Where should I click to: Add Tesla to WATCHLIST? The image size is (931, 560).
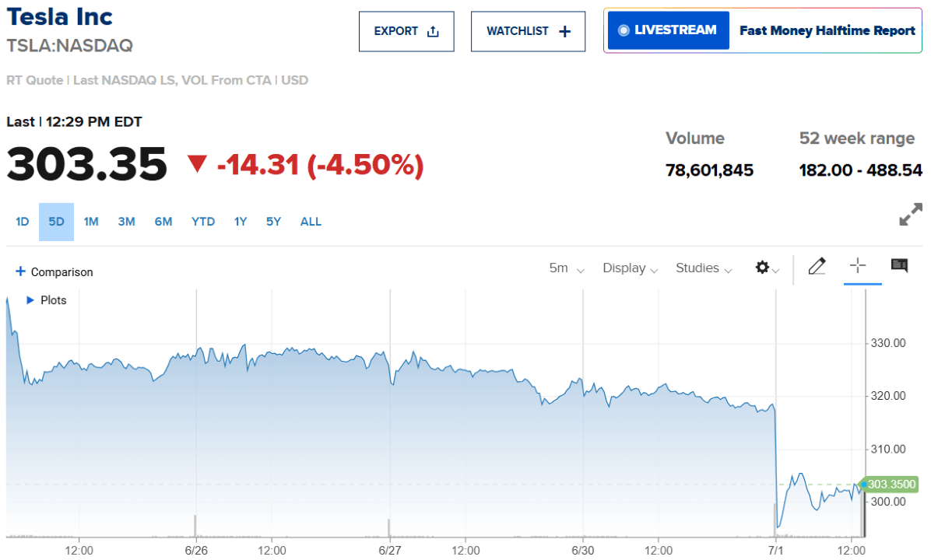tap(528, 31)
